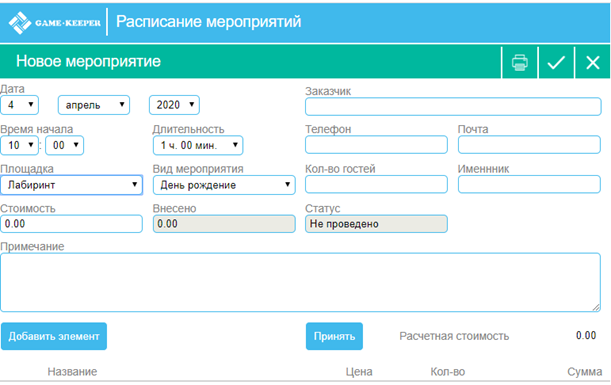Focus the Телефон input field
This screenshot has height=385, width=611.
pyautogui.click(x=376, y=145)
